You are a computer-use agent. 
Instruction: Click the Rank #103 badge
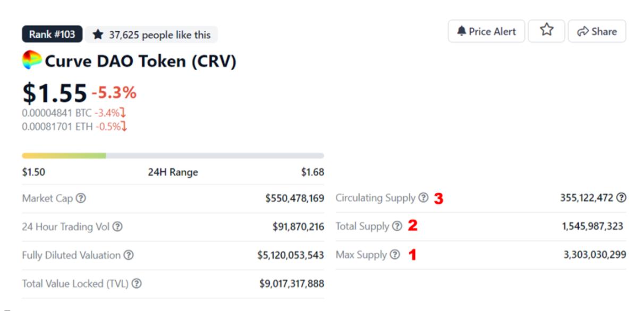(52, 34)
